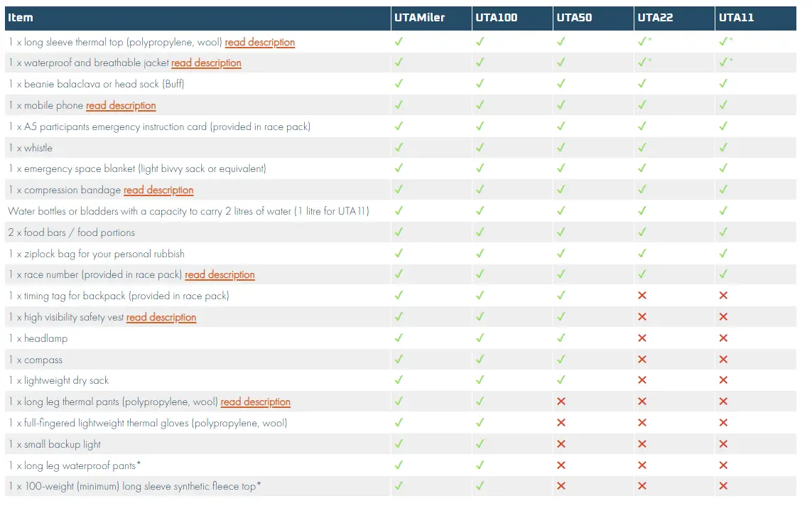Select '1 x lightweight dry sack' text
The image size is (812, 506).
58,381
